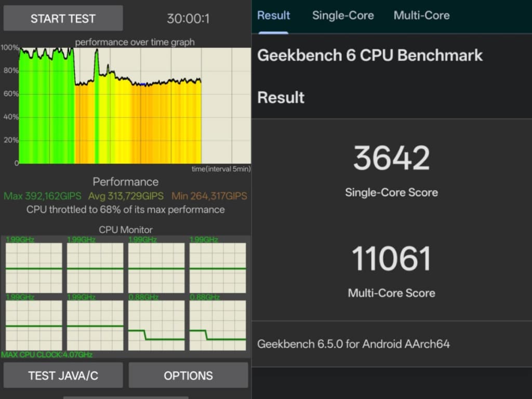The image size is (532, 399).
Task: Open the Single-Core tab
Action: (x=343, y=16)
